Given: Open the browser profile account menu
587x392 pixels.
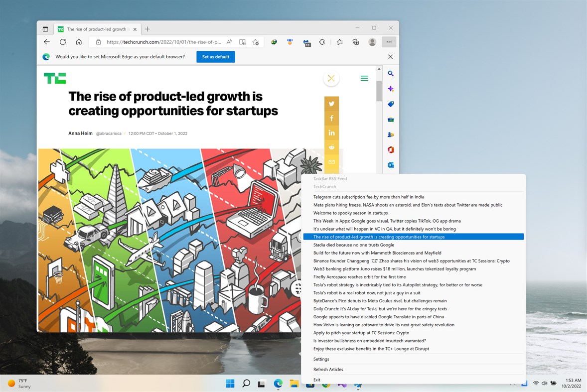Looking at the screenshot, I should coord(372,42).
